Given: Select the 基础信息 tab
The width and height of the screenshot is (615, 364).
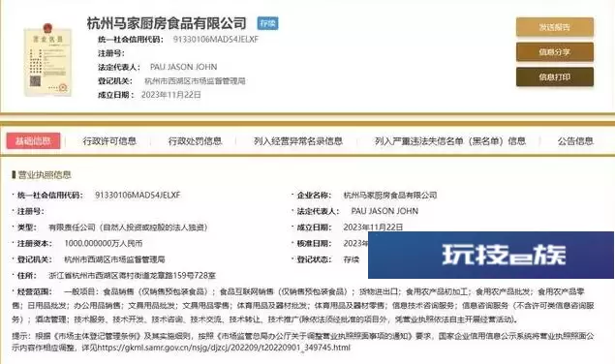Looking at the screenshot, I should [x=33, y=140].
